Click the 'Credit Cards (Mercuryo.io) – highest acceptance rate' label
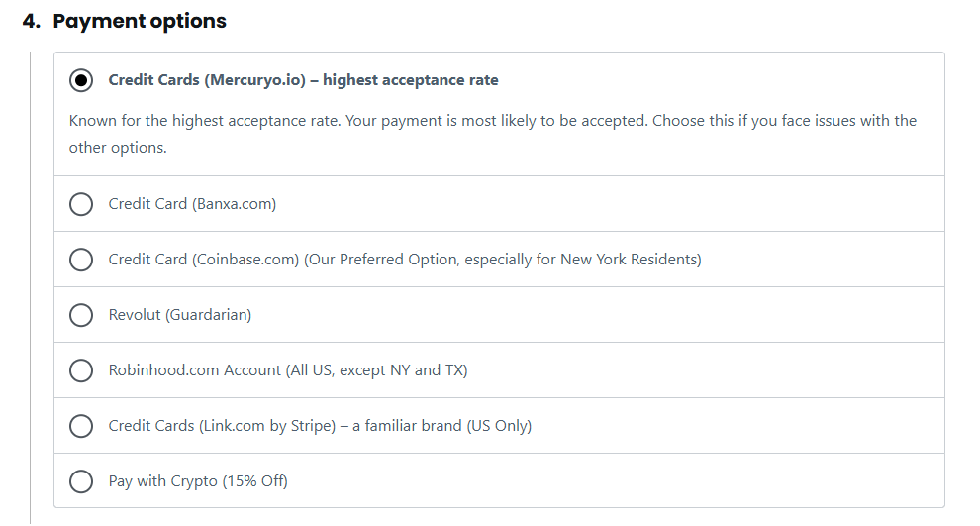The width and height of the screenshot is (980, 526). [303, 80]
